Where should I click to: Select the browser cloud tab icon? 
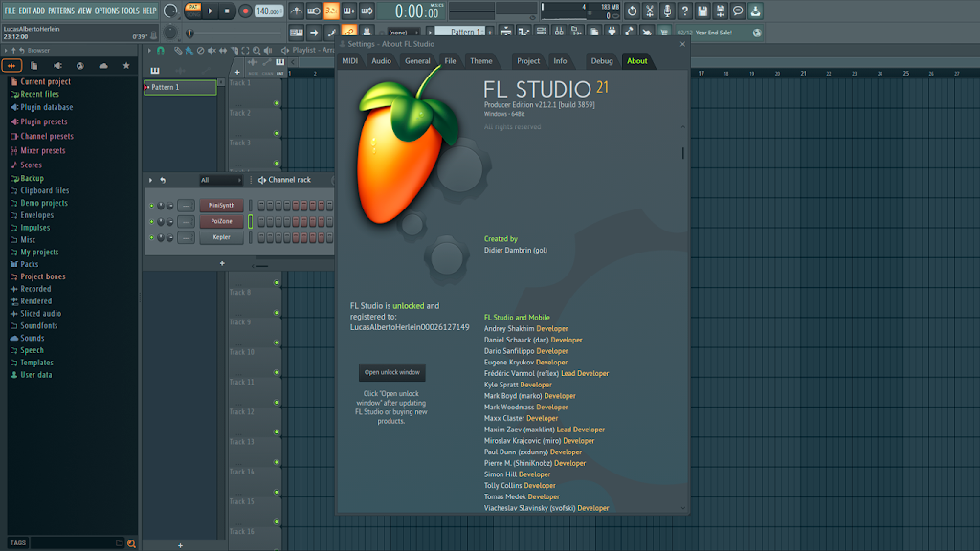103,66
